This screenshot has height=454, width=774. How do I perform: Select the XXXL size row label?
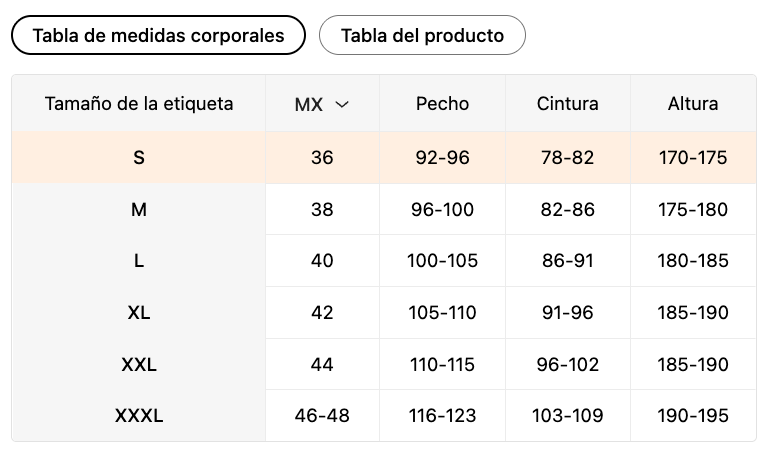click(139, 416)
